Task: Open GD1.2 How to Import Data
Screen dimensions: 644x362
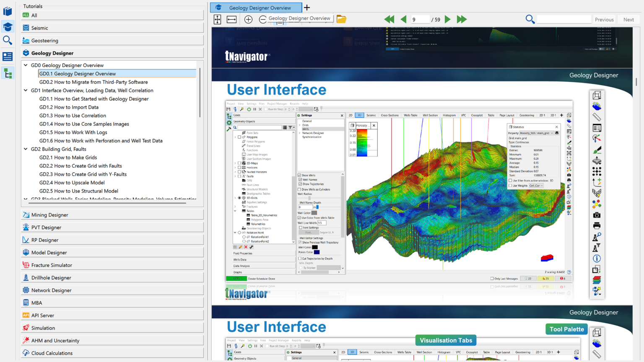Action: coord(69,107)
